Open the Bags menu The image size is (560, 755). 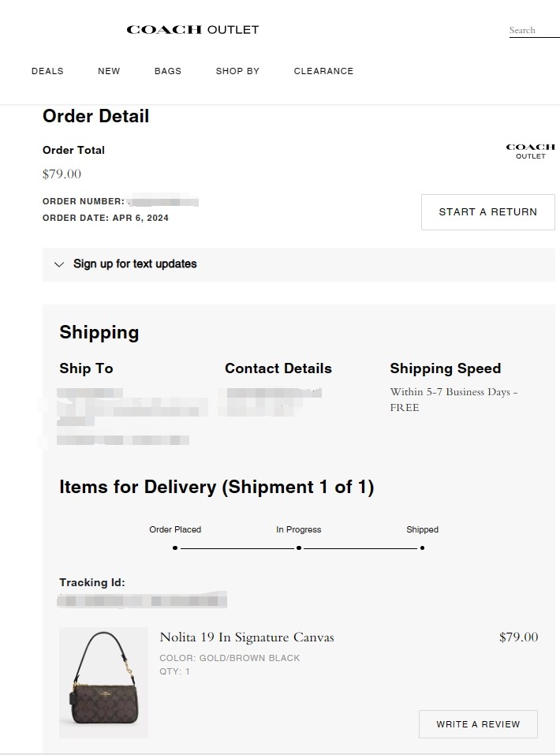tap(168, 71)
